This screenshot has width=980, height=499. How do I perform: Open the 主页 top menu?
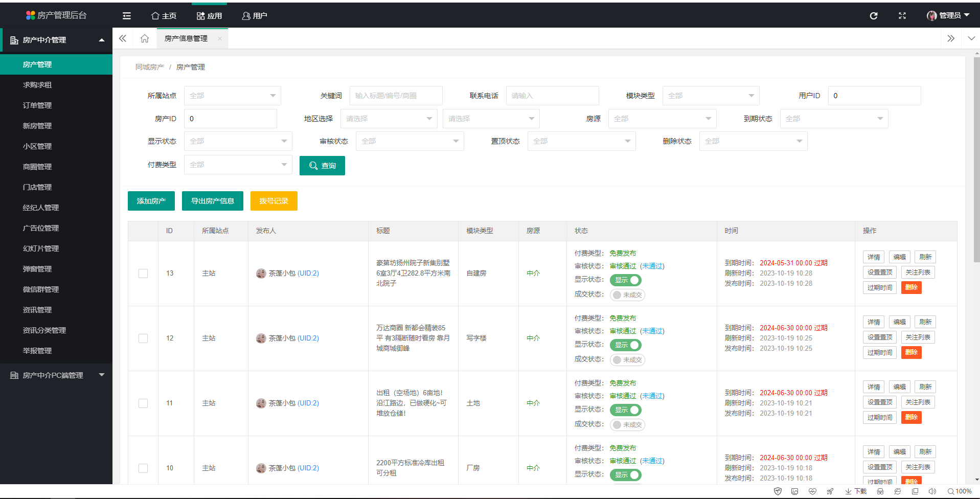[x=164, y=16]
